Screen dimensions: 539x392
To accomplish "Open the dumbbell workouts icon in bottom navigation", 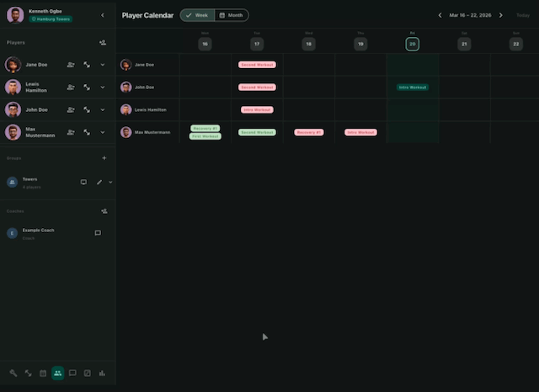I will 28,373.
